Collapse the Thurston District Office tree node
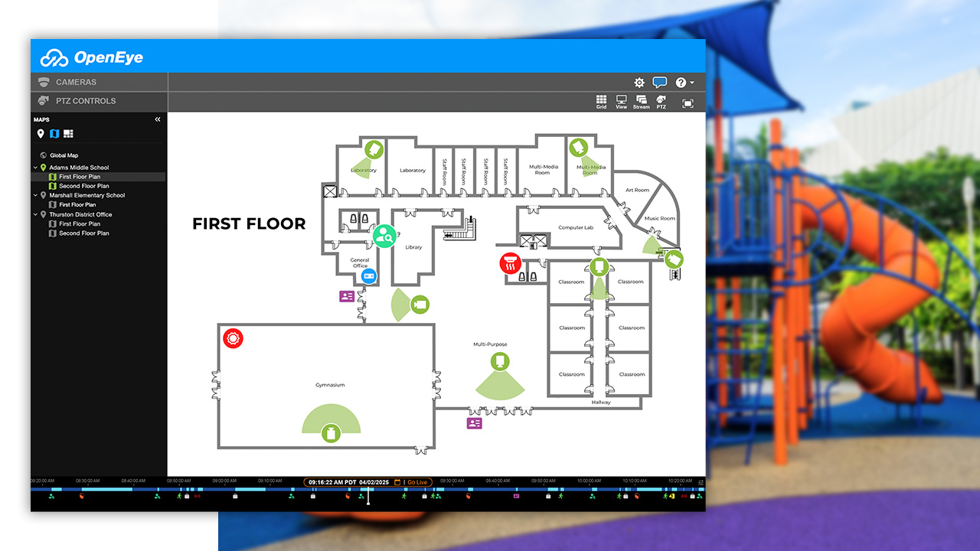This screenshot has height=551, width=980. pos(35,215)
